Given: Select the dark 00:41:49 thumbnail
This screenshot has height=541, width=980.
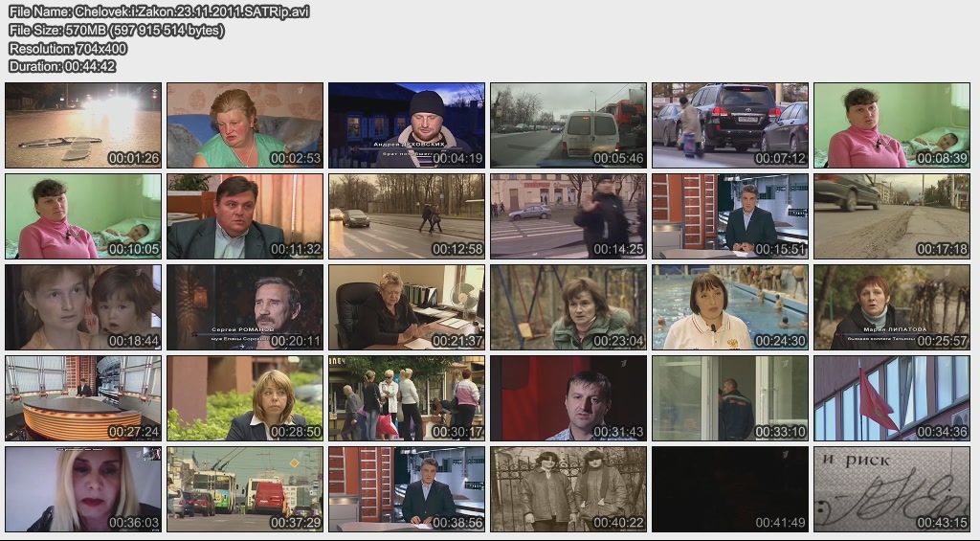Looking at the screenshot, I should point(730,489).
